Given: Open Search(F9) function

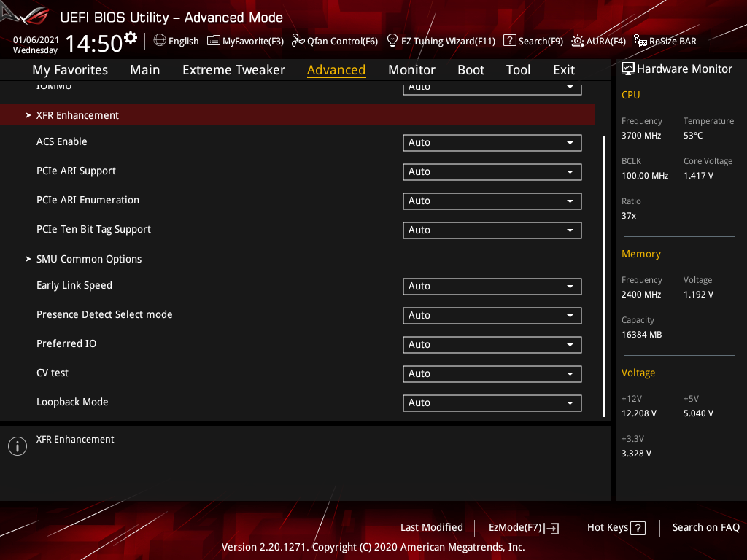Looking at the screenshot, I should pos(533,41).
